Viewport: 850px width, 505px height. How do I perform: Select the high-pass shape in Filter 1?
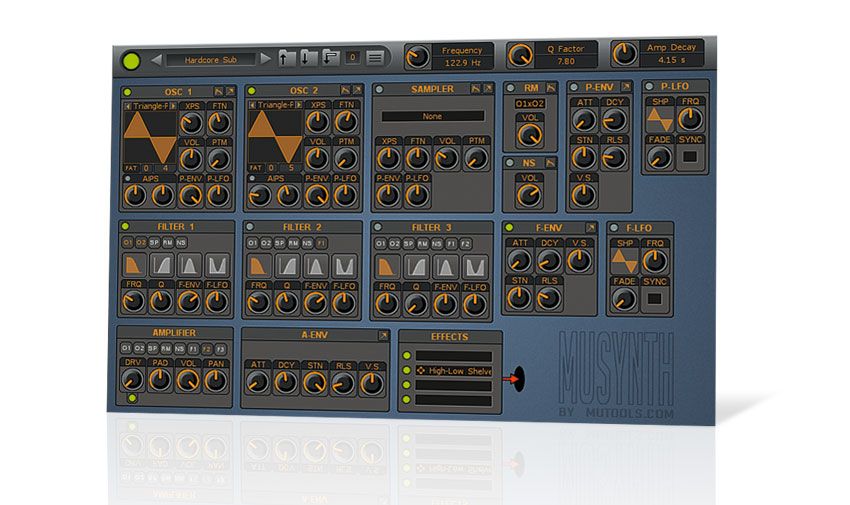(162, 265)
